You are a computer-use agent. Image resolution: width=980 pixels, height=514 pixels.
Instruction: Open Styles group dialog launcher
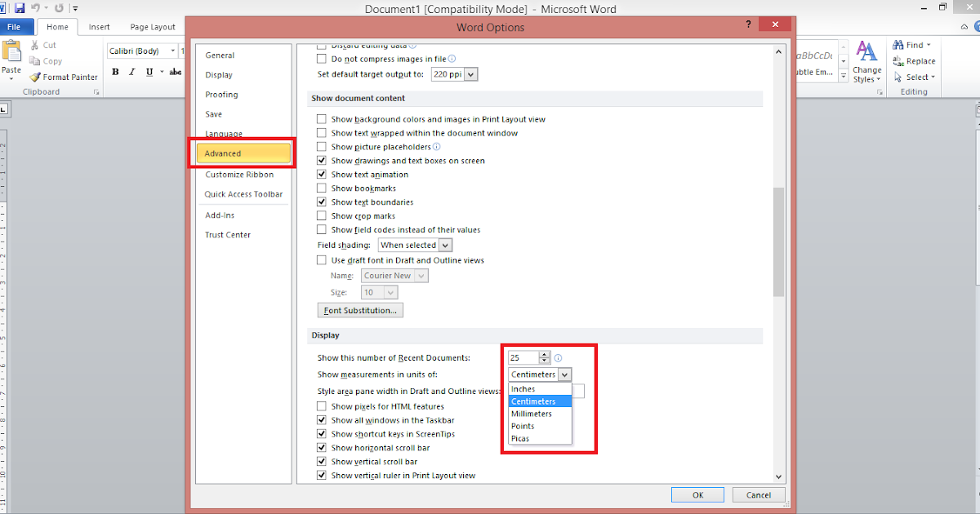pos(880,92)
